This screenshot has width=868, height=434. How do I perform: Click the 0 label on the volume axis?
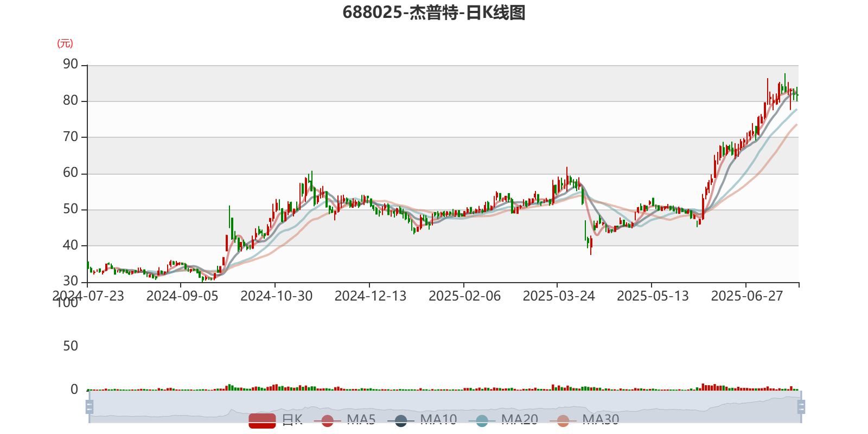tap(74, 390)
